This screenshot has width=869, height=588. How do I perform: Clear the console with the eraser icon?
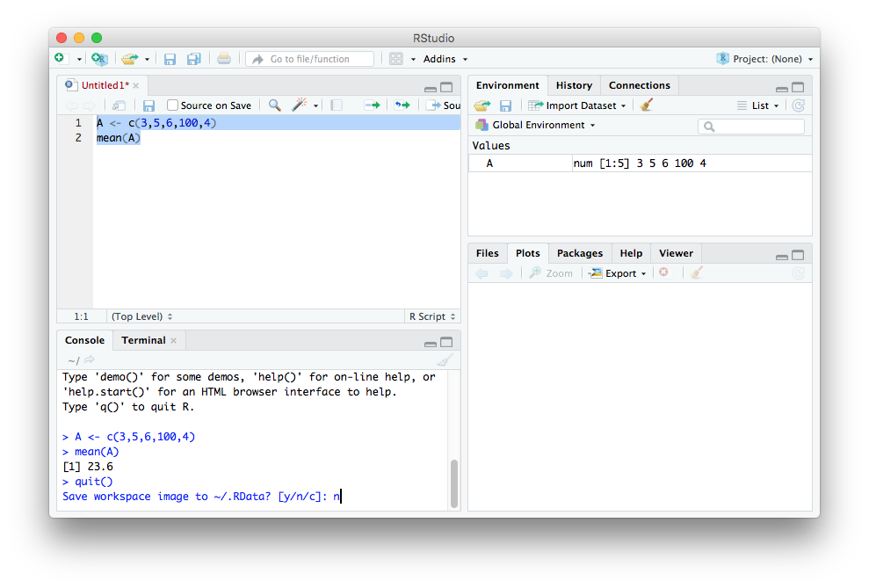pos(444,359)
